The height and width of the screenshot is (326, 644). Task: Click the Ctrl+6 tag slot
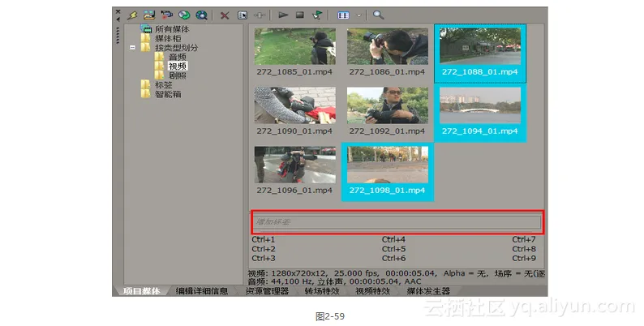point(393,258)
